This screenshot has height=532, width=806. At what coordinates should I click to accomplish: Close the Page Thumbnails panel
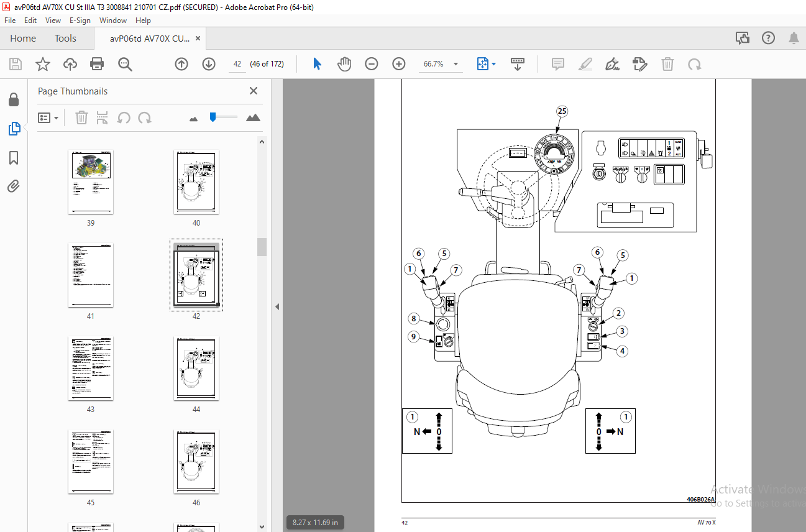coord(254,91)
